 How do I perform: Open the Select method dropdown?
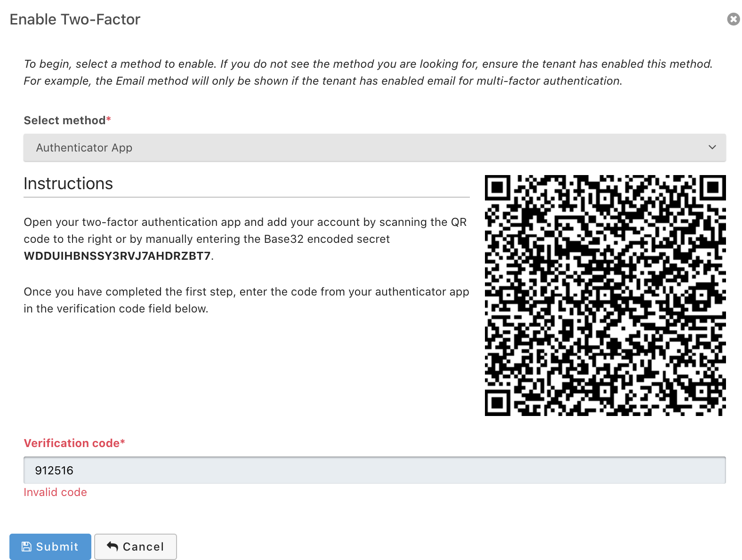[x=374, y=148]
